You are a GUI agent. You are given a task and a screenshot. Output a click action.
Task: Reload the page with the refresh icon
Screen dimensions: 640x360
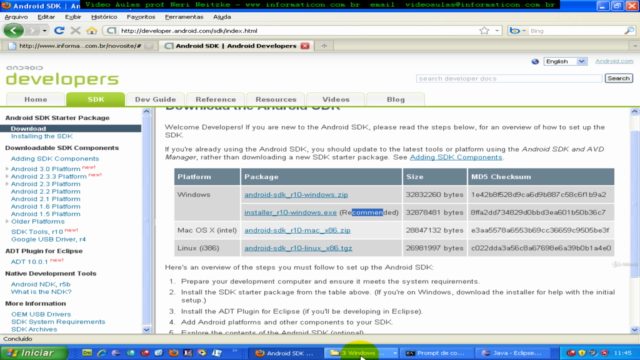point(59,31)
